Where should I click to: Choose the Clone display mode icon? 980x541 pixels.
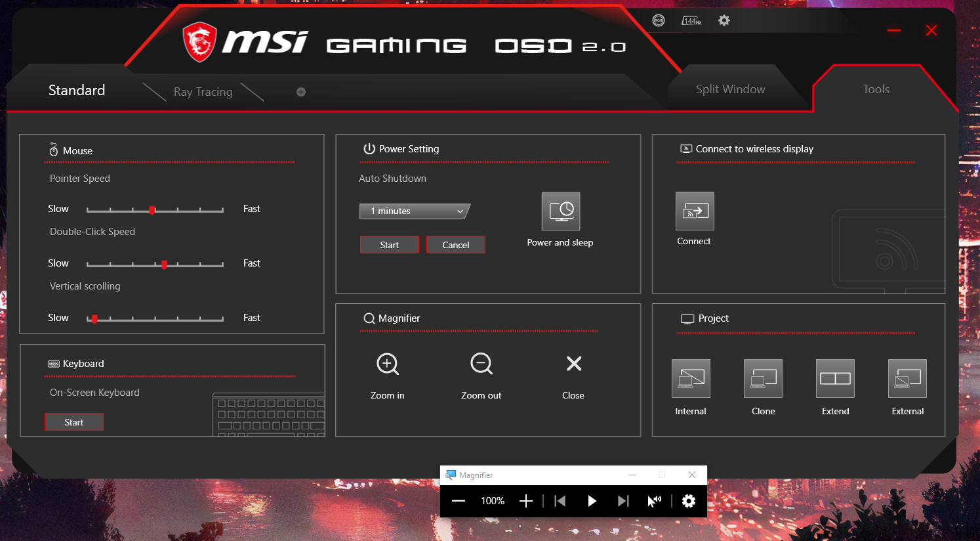(763, 379)
